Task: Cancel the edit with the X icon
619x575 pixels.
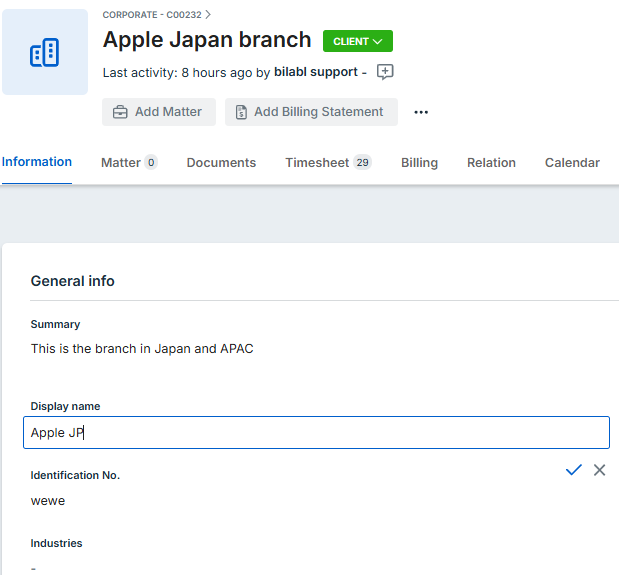Action: coord(599,470)
